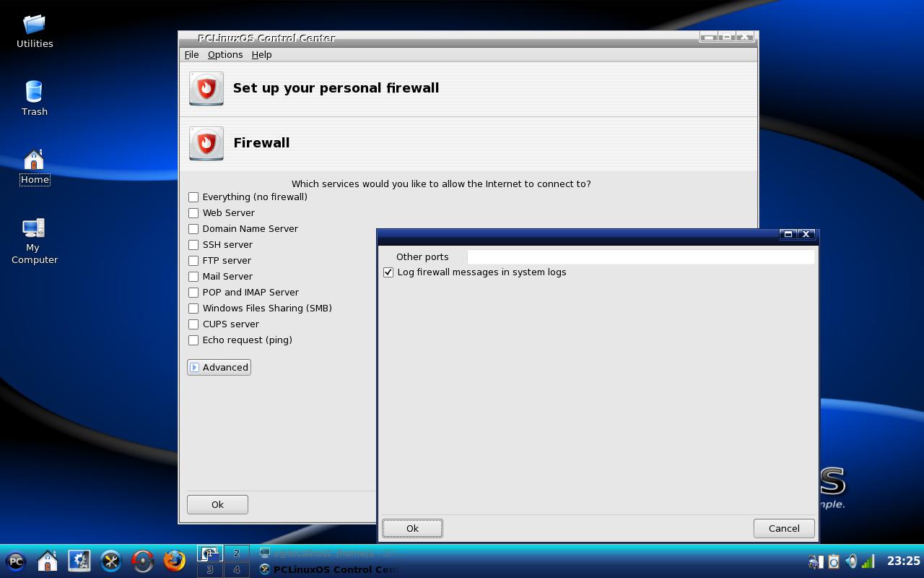This screenshot has height=578, width=924.
Task: Open the wrench-and-screwdriver tools launcher
Action: [x=111, y=561]
